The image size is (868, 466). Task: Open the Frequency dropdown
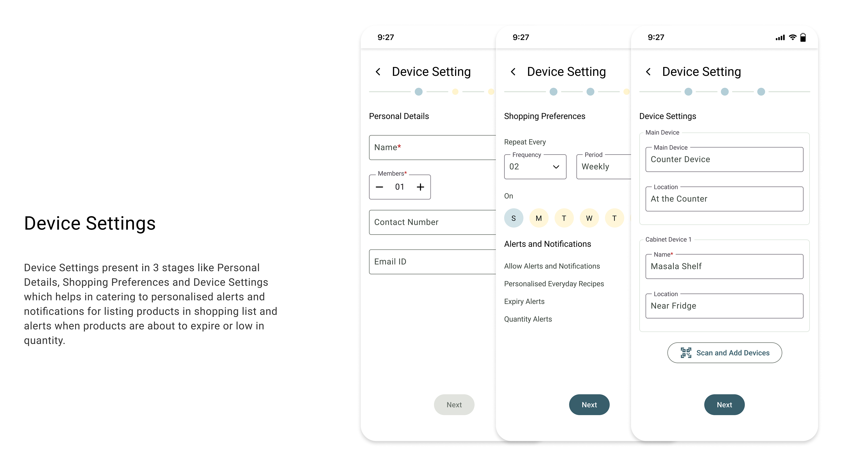[535, 167]
